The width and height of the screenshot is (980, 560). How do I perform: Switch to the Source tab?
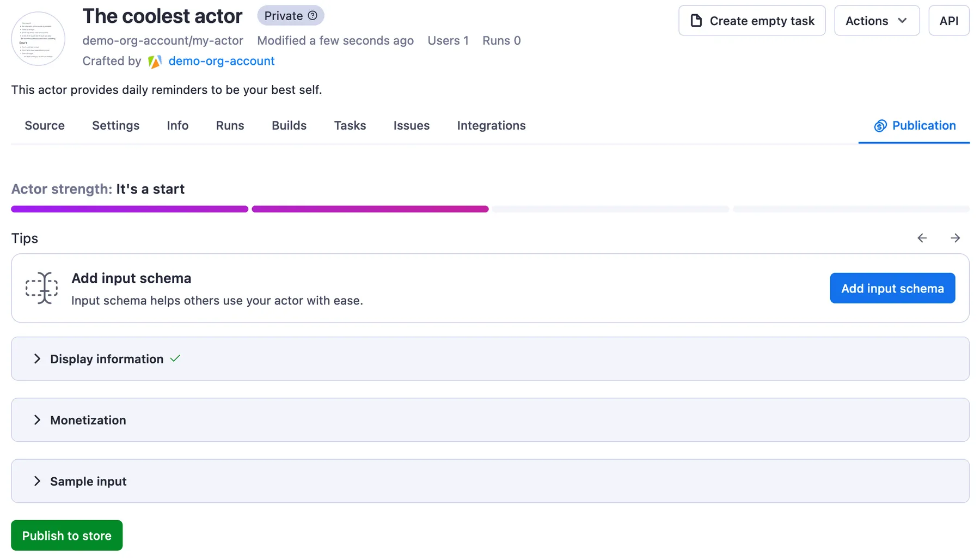point(45,126)
